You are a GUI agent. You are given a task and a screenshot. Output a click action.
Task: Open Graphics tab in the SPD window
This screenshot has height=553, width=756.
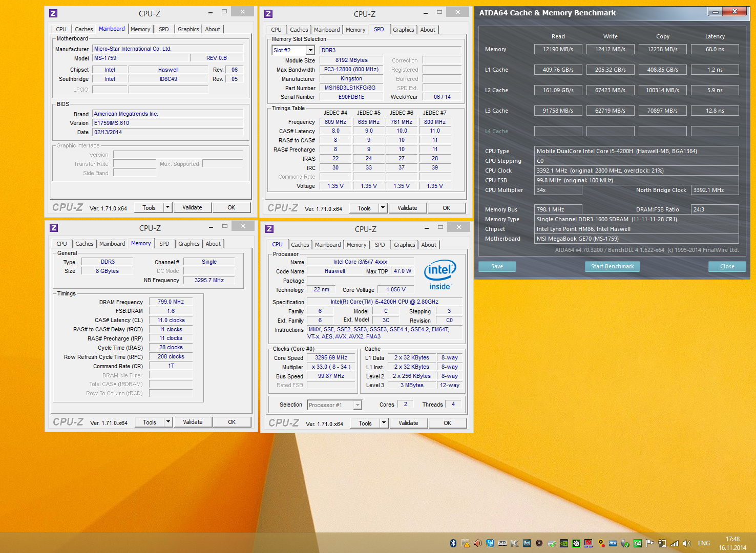coord(403,30)
